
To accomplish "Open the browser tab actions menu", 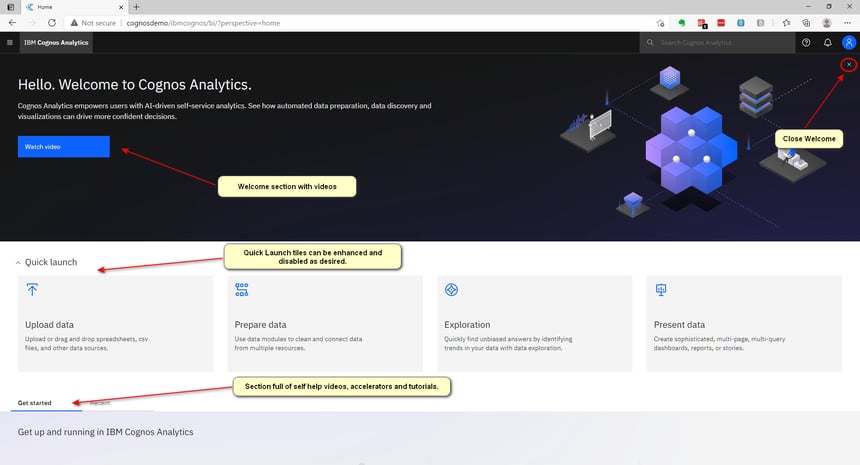I will 10,7.
